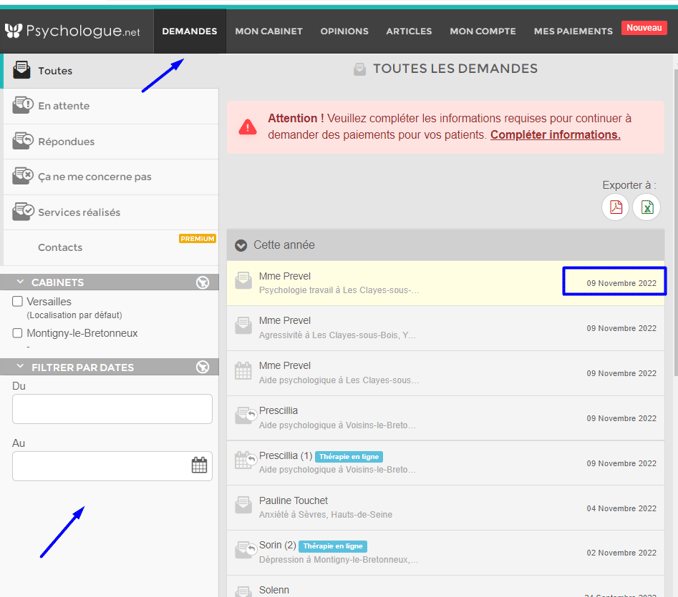The width and height of the screenshot is (678, 597).
Task: Open Pauline Touchet Anxiété request
Action: pos(445,508)
